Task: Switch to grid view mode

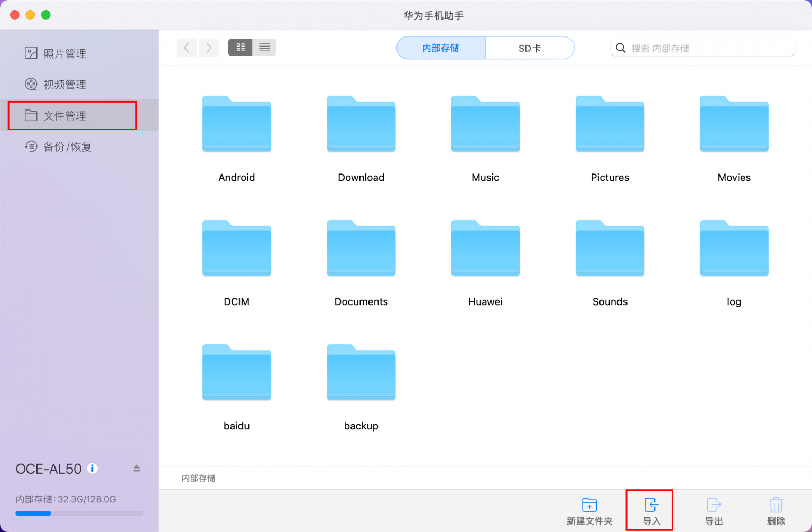Action: (241, 48)
